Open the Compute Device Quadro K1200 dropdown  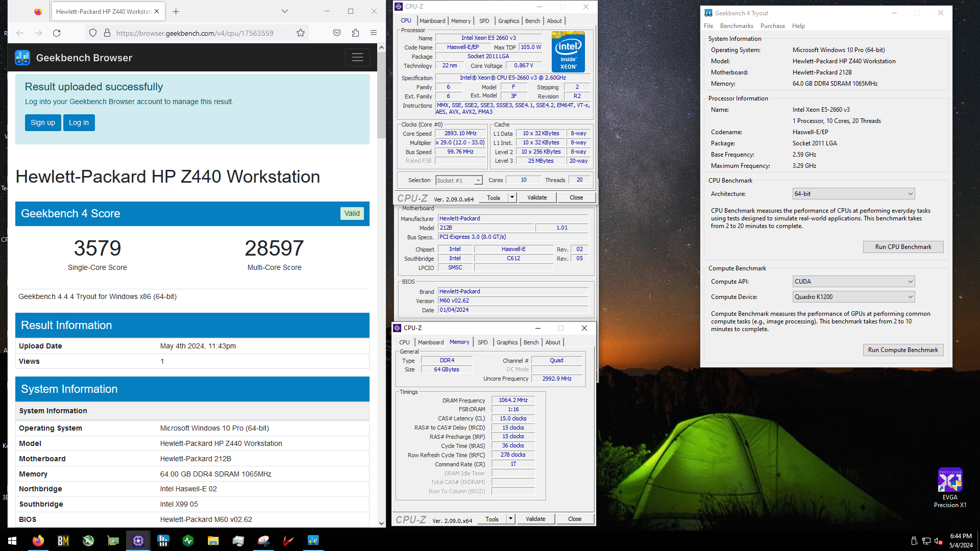click(853, 297)
